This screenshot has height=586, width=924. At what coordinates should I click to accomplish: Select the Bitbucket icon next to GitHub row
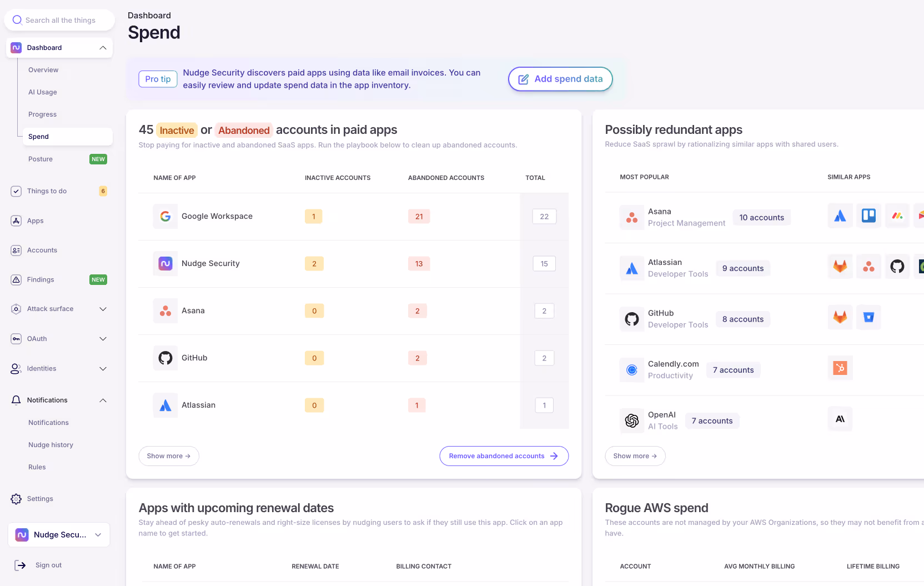[869, 317]
